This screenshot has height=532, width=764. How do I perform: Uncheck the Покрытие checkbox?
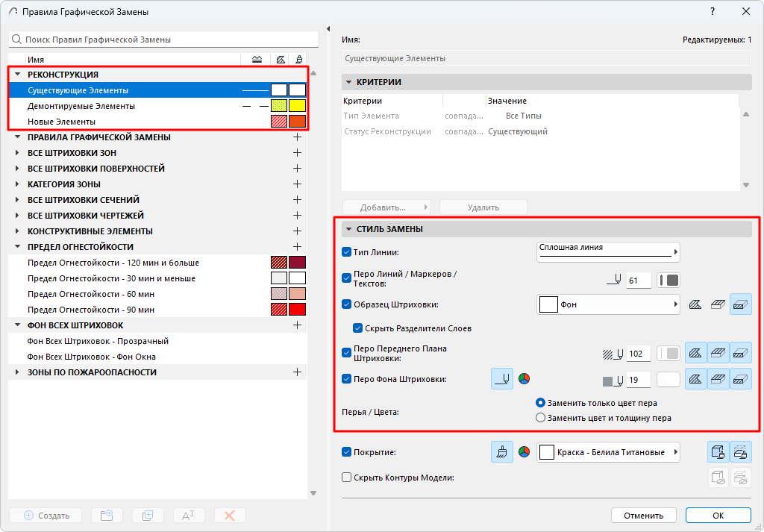pyautogui.click(x=346, y=452)
